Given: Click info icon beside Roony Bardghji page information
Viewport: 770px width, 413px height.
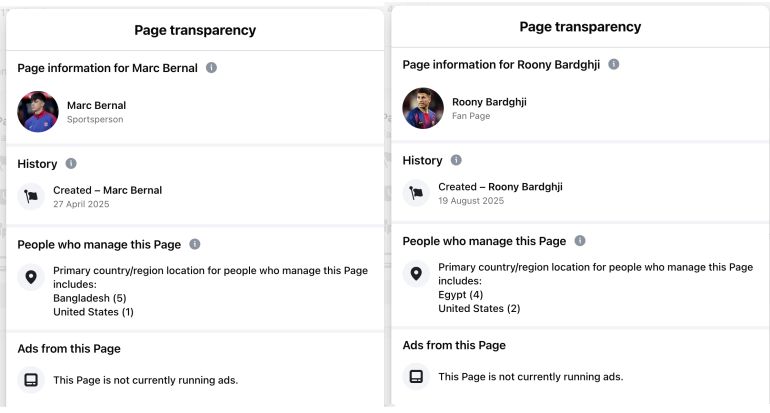Looking at the screenshot, I should [x=613, y=64].
